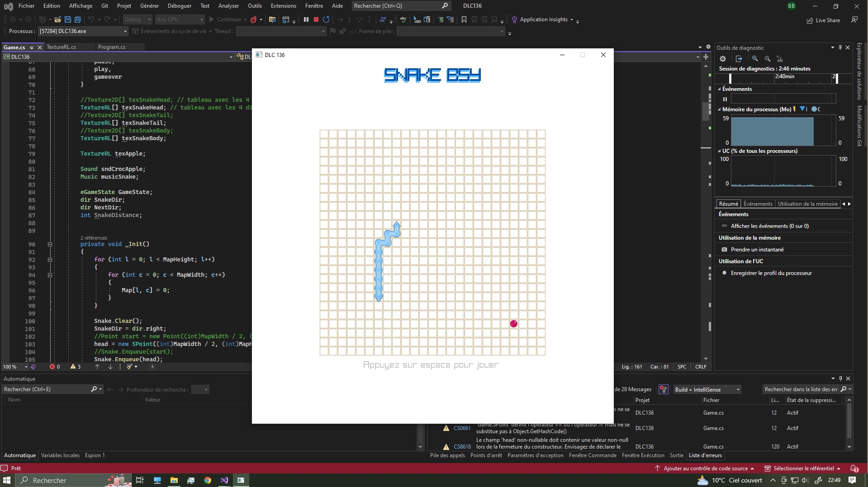
Task: Click the notifications bell in the status bar
Action: click(854, 468)
